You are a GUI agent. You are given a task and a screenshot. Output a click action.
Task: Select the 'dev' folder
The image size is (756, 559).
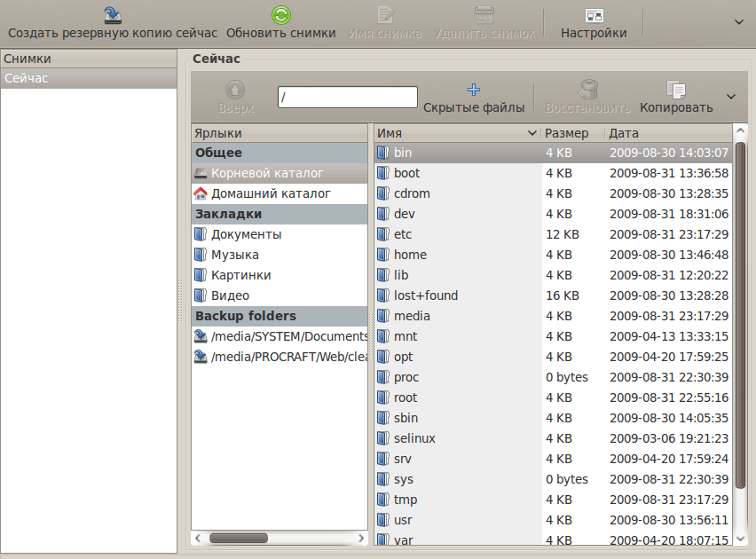[554, 214]
